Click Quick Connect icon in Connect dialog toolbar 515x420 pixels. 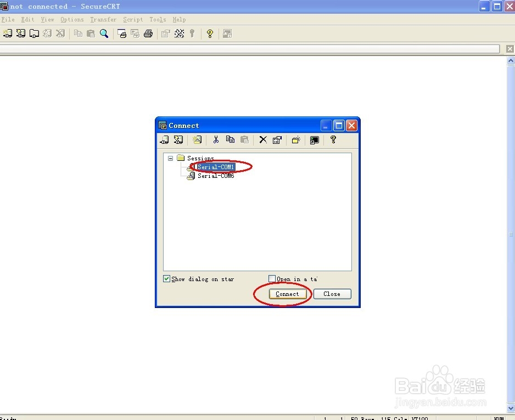pos(178,140)
